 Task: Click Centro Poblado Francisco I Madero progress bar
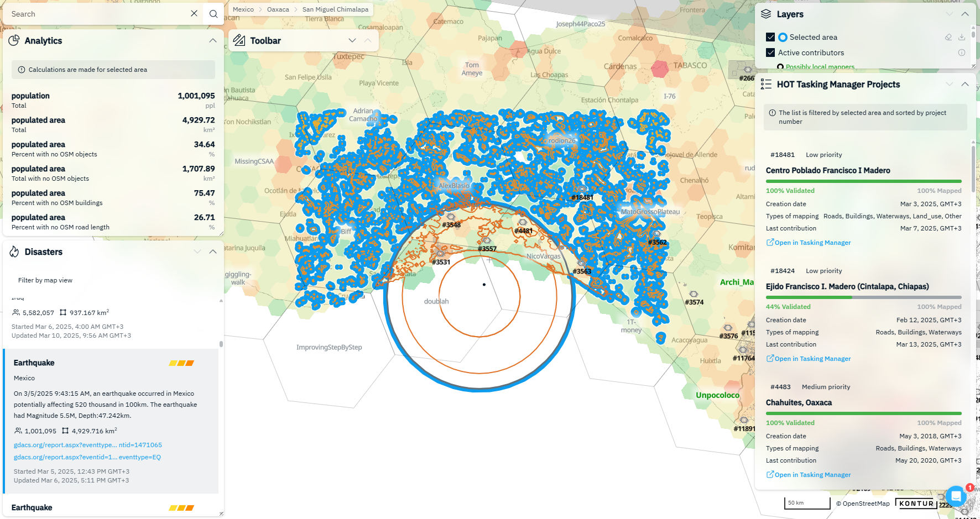[x=864, y=181]
